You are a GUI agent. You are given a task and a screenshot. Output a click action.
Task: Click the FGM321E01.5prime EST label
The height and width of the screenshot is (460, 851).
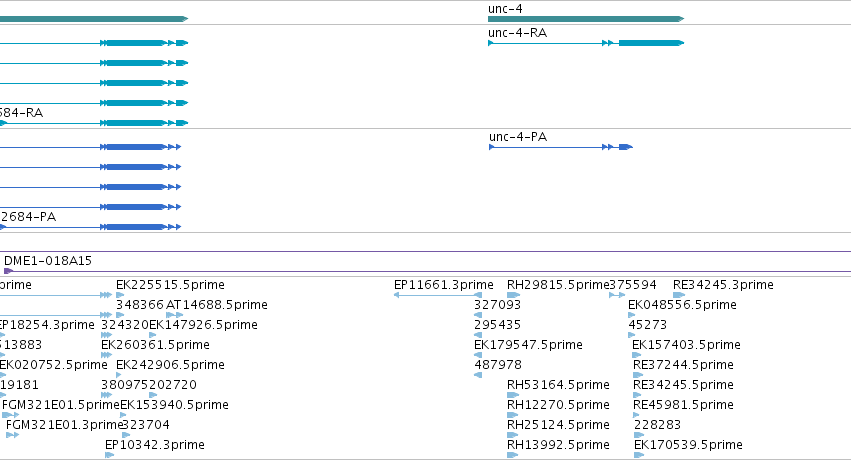[x=61, y=405]
